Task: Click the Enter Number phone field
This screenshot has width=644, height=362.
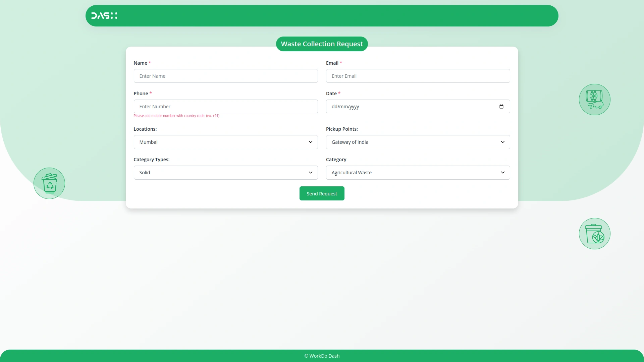Action: tap(225, 107)
